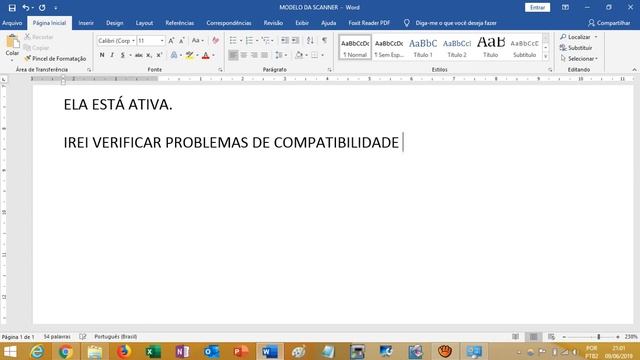Apply the Título 2 style
This screenshot has height=360, width=640.
(x=457, y=48)
